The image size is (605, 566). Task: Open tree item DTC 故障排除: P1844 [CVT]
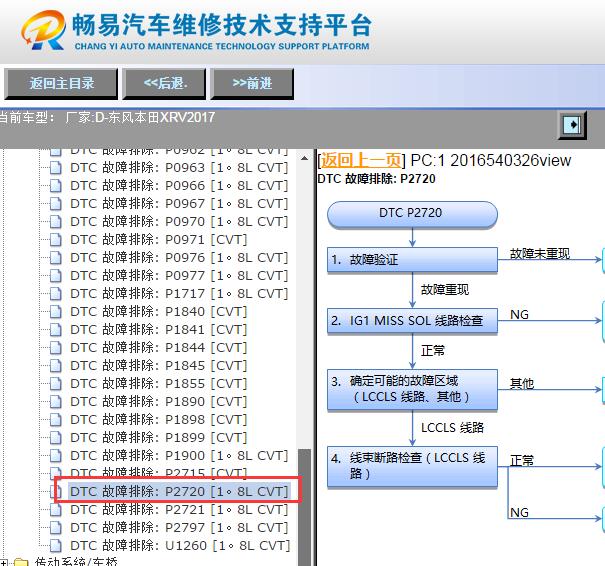(x=158, y=348)
